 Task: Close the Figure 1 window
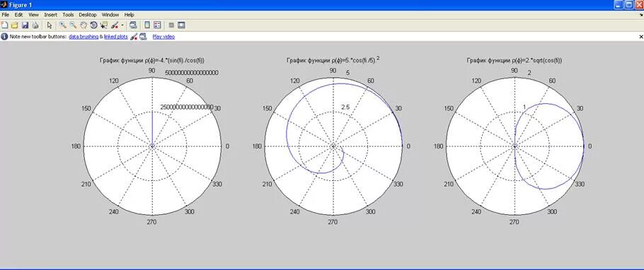[x=639, y=5]
